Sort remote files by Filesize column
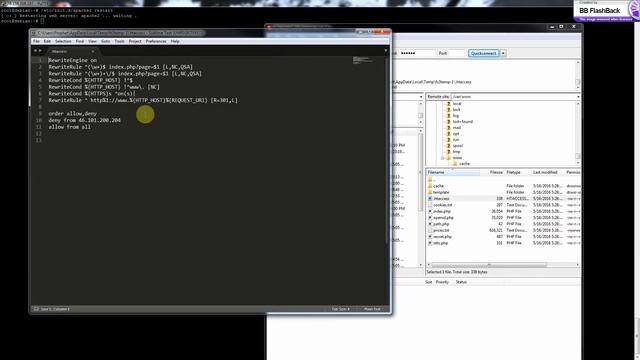The height and width of the screenshot is (360, 640). 492,172
